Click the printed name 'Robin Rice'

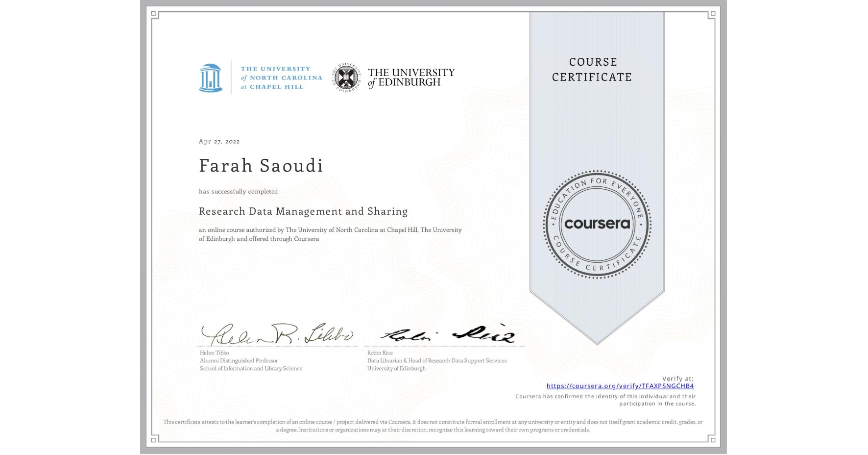(380, 353)
